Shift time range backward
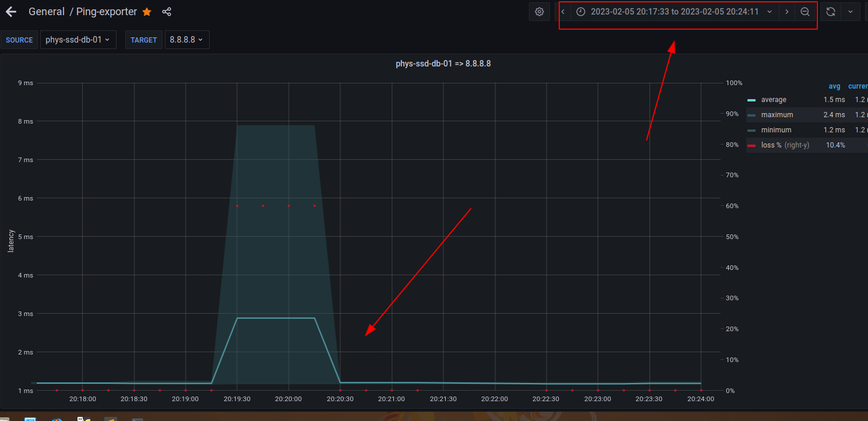The height and width of the screenshot is (421, 868). point(563,12)
